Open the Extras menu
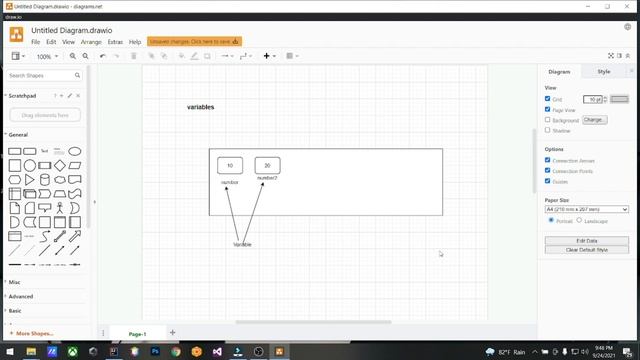This screenshot has width=640, height=360. click(x=115, y=42)
